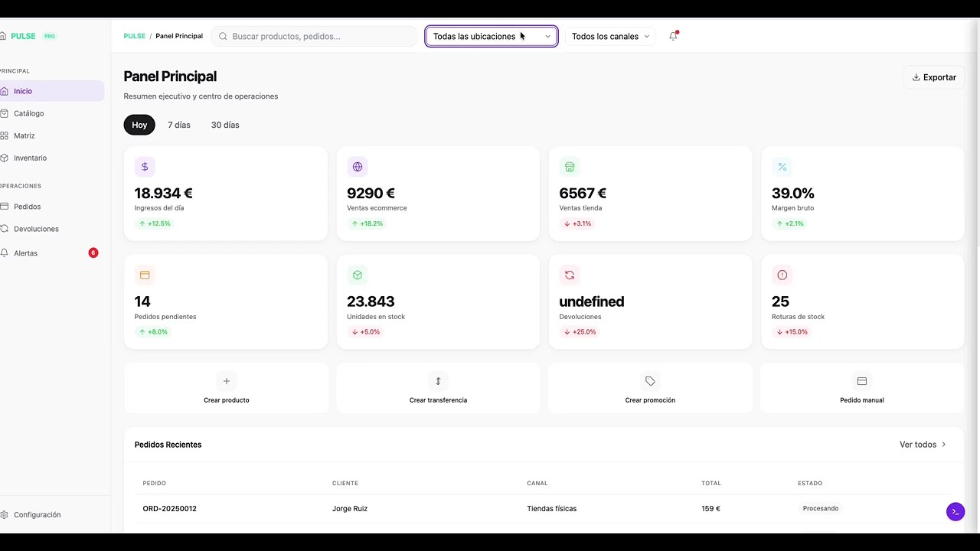Click Crear transferencia label

coord(438,400)
